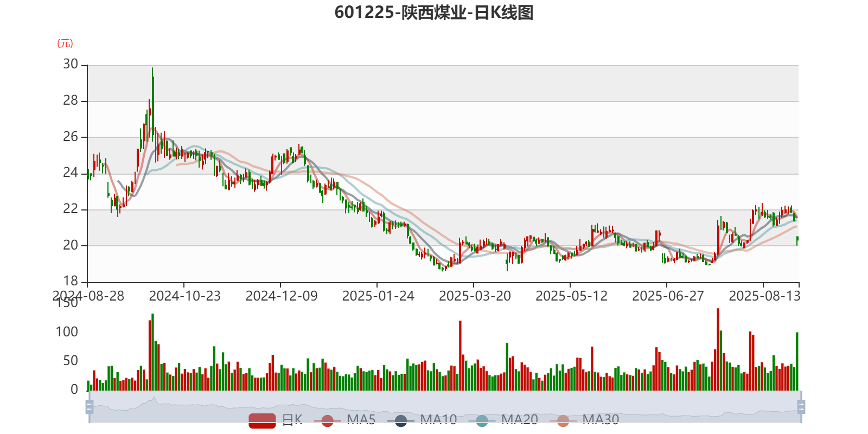Image resolution: width=868 pixels, height=434 pixels.
Task: Click the left data zoom slider handle
Action: tap(90, 406)
